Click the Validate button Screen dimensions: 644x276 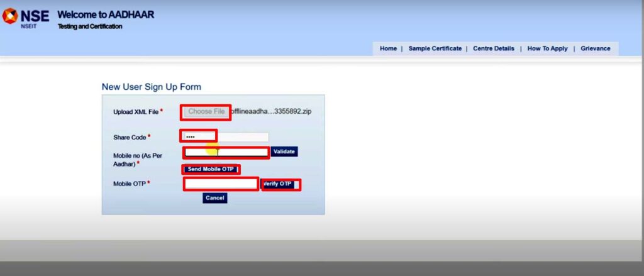(x=284, y=152)
